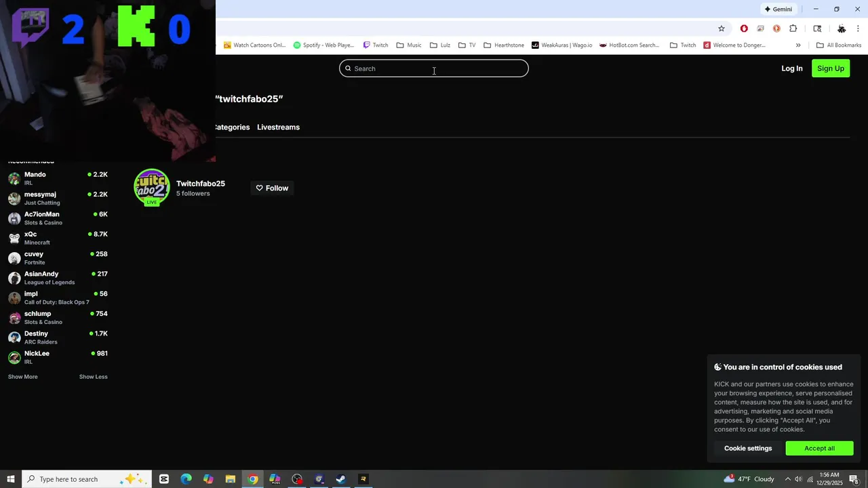
Task: Open the CapCut taskbar icon
Action: coord(164,479)
